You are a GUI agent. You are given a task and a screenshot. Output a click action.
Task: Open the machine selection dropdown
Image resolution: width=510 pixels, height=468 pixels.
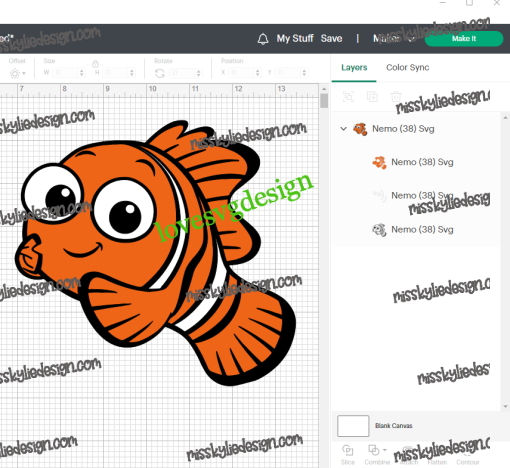(393, 39)
